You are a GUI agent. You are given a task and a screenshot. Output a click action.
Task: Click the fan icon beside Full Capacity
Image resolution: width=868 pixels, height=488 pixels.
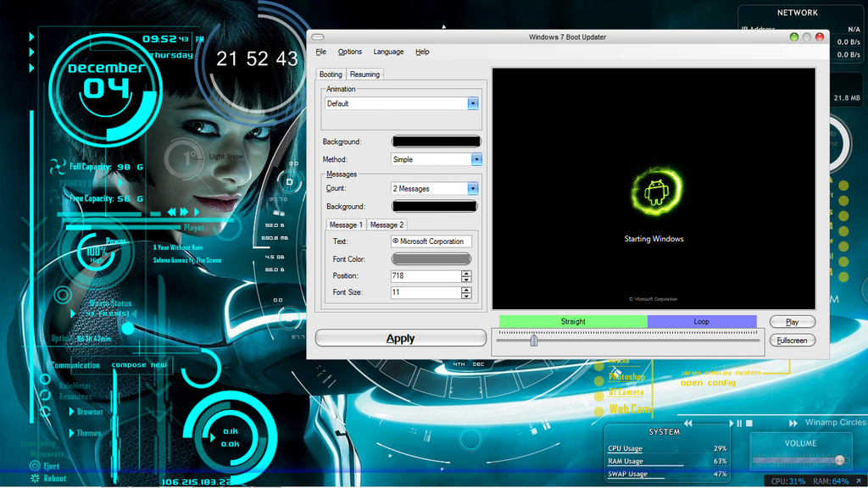point(58,166)
